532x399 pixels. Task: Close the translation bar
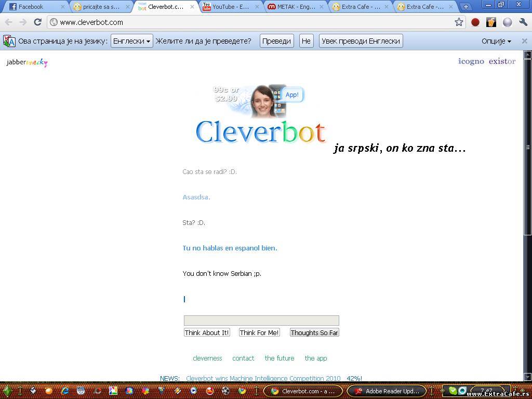pos(524,41)
